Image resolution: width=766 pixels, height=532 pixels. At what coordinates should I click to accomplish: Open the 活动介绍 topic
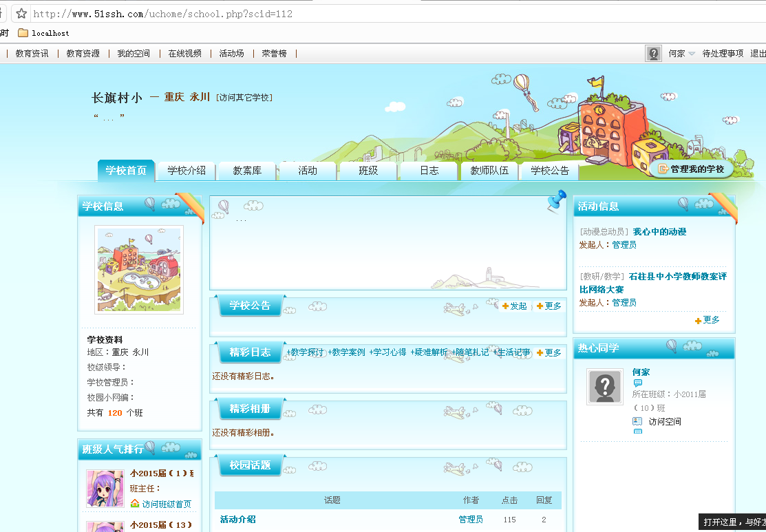238,520
